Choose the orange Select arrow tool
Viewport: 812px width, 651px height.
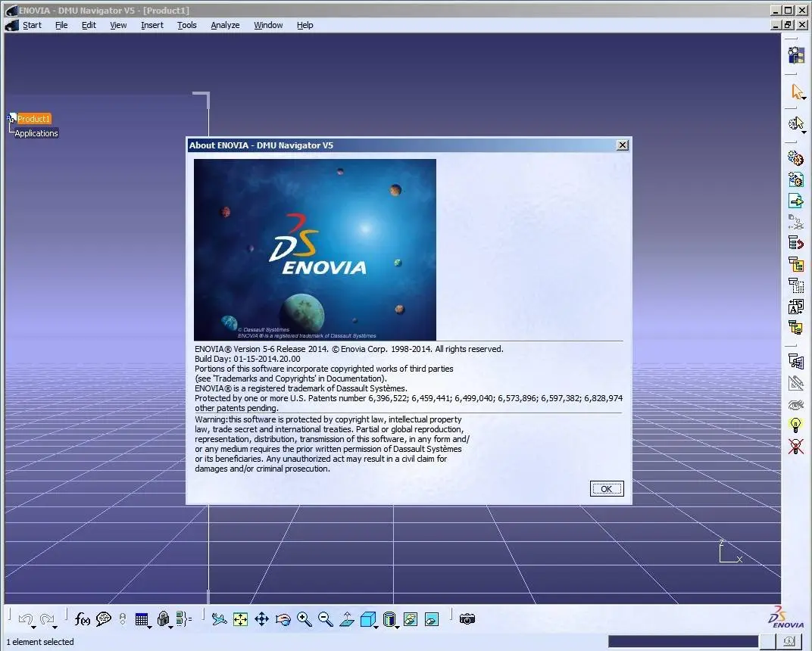(796, 92)
